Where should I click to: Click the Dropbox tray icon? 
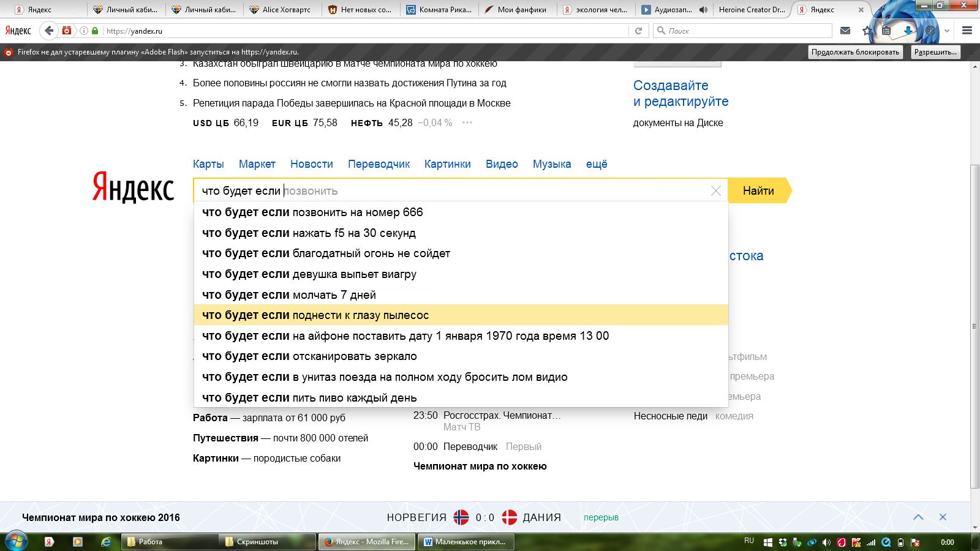pos(783,542)
